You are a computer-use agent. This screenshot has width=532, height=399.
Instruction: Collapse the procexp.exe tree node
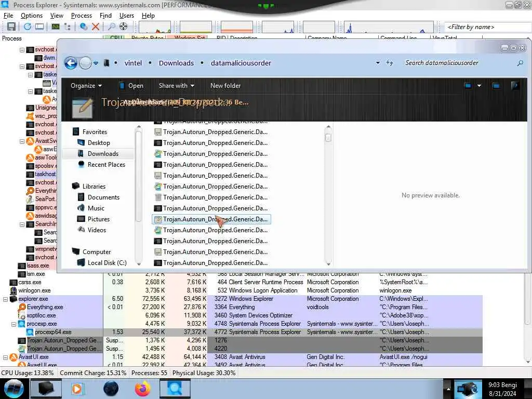[x=14, y=324]
